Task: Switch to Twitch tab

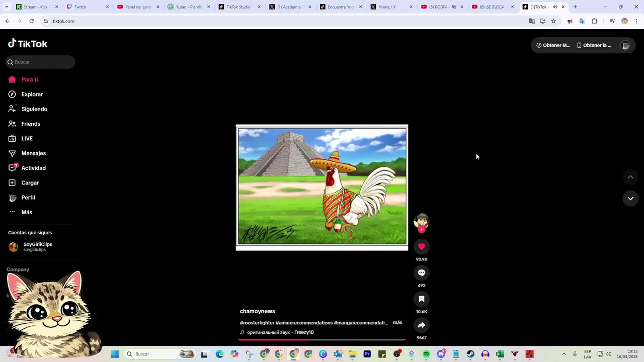Action: [88, 7]
